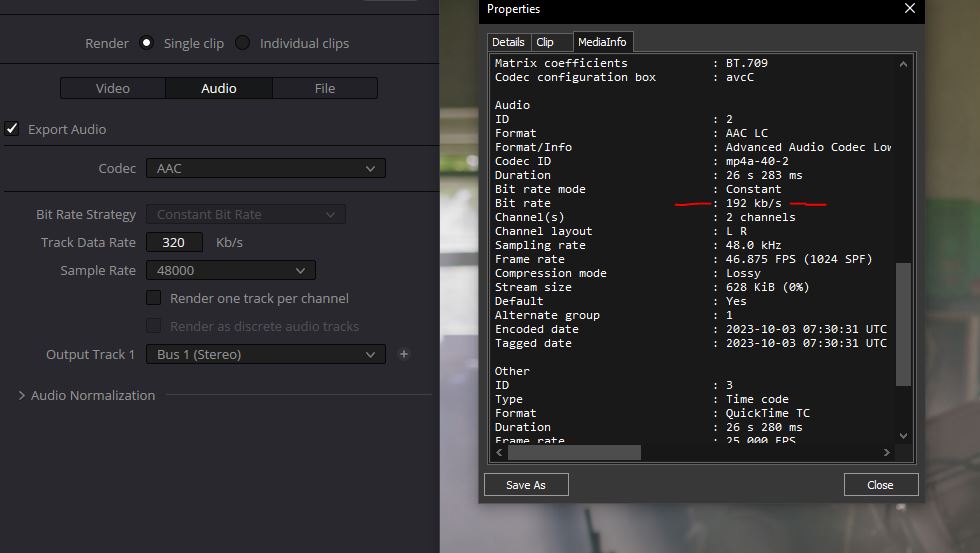Viewport: 980px width, 553px height.
Task: Click the 'mp4a-40-2' codec ID value
Action: pyautogui.click(x=757, y=161)
